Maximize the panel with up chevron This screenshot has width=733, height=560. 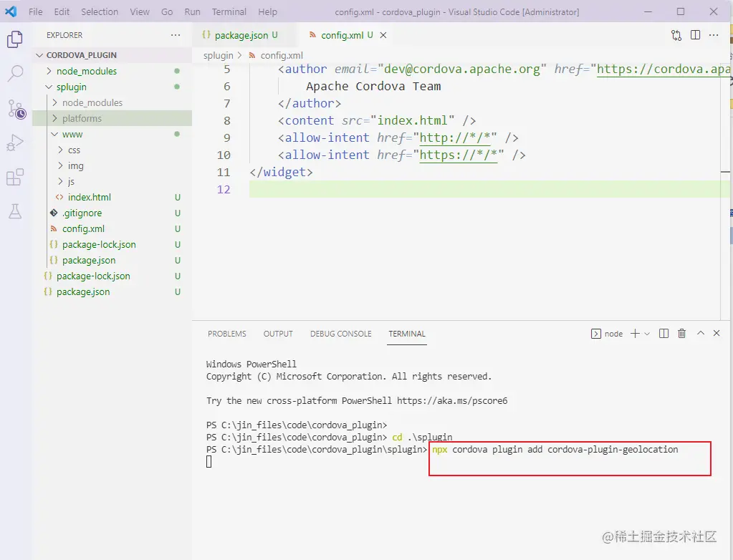point(700,333)
